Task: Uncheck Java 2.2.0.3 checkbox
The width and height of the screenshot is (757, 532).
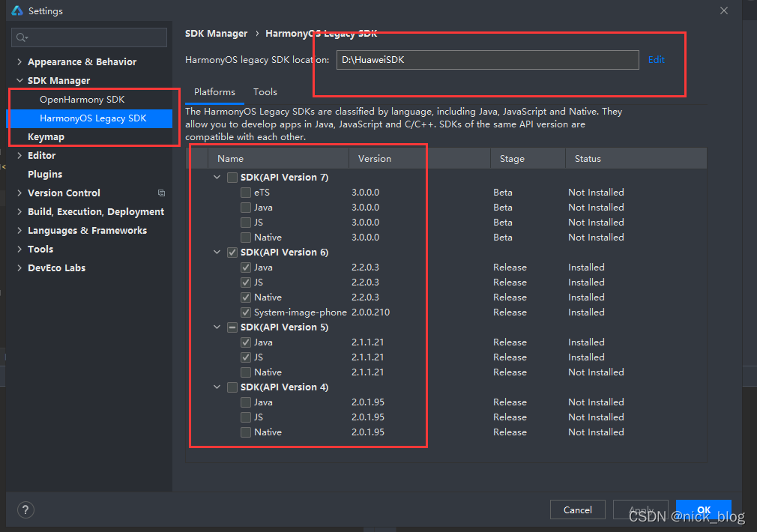Action: [x=246, y=267]
